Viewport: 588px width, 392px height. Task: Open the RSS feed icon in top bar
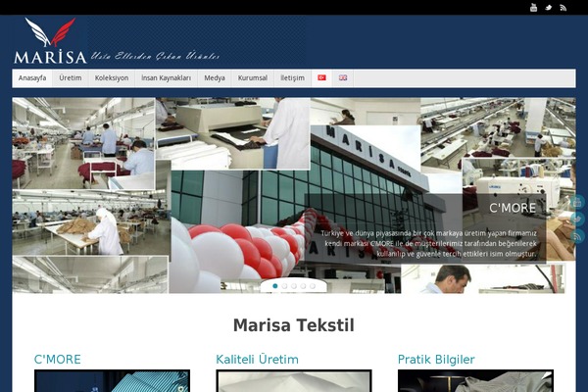click(x=563, y=7)
